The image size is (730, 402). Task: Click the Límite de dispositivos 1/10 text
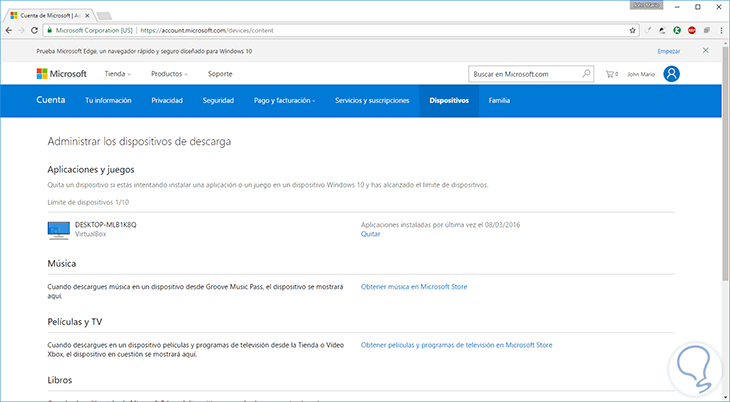click(88, 202)
